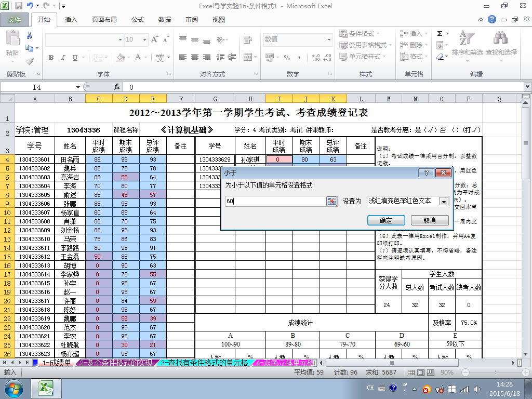Click the Save icon in quick access toolbar
The width and height of the screenshot is (532, 399).
tap(19, 6)
